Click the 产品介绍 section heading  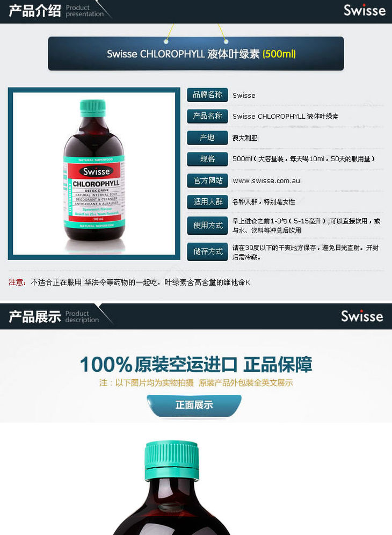[x=34, y=11]
